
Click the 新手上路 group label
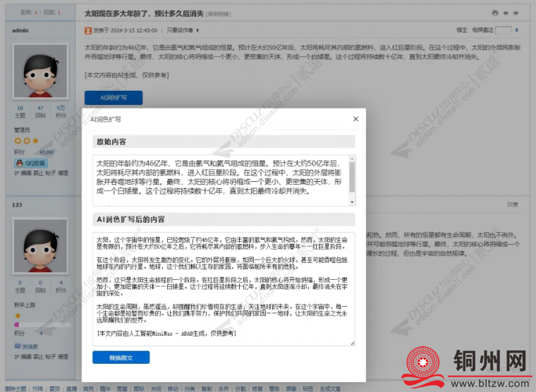[x=25, y=305]
